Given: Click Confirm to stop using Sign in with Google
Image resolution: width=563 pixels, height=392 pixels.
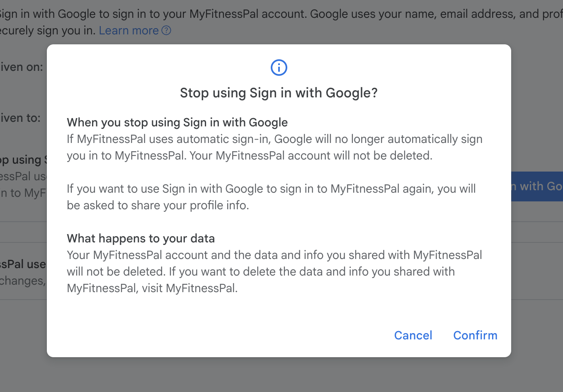Looking at the screenshot, I should (475, 335).
